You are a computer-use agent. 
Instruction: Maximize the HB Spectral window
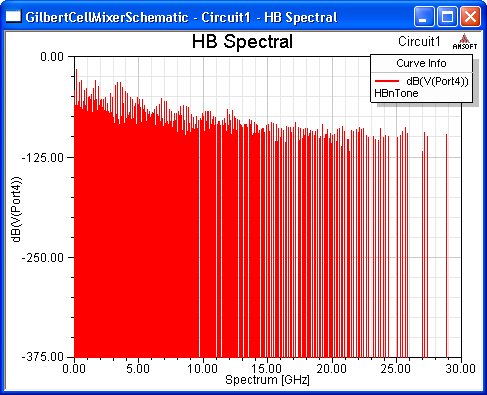click(x=447, y=17)
